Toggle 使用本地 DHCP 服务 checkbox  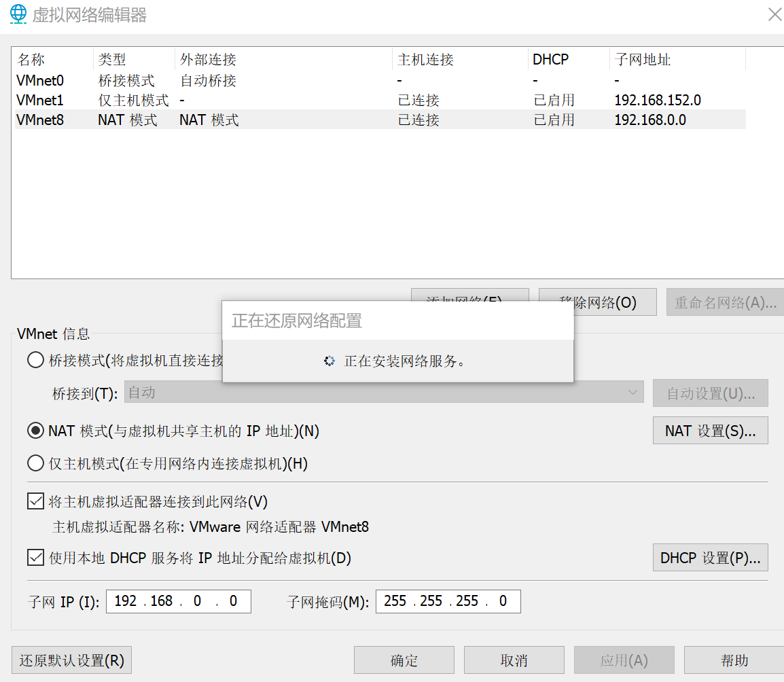click(35, 558)
